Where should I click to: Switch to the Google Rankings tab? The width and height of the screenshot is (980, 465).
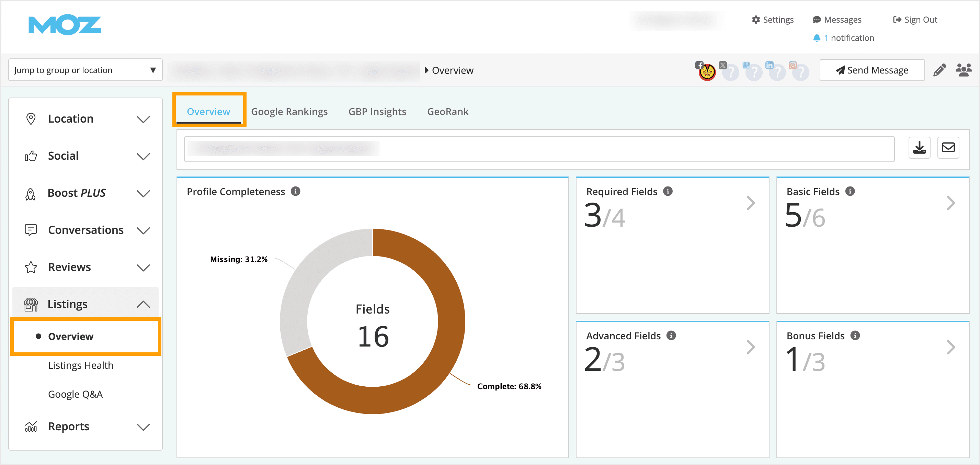pyautogui.click(x=289, y=112)
